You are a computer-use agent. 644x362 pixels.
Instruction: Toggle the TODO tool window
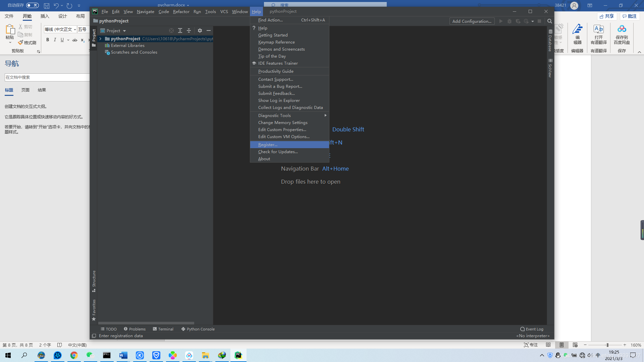coord(108,329)
